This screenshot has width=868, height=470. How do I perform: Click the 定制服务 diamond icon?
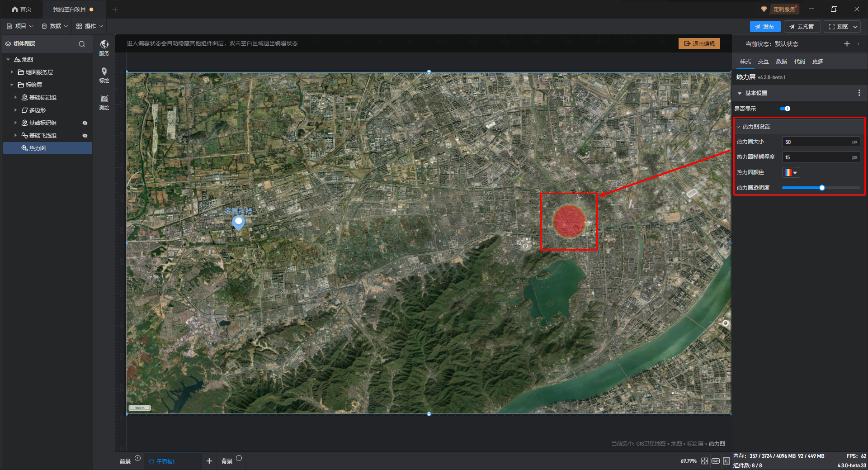[x=764, y=9]
